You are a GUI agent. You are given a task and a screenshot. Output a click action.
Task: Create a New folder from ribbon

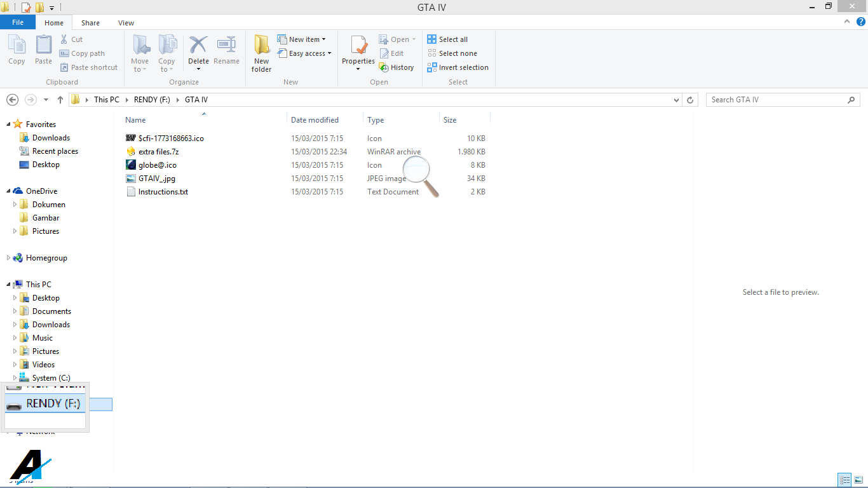click(261, 53)
